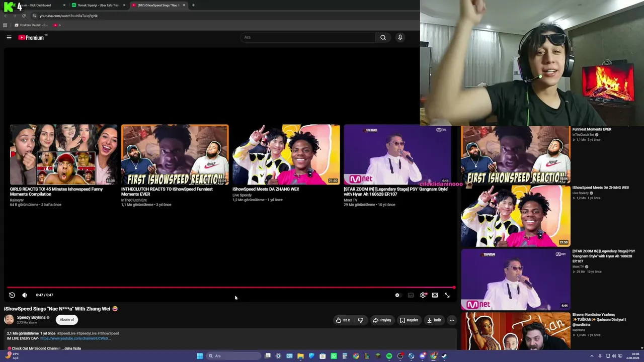Open a new browser tab
The width and height of the screenshot is (644, 362).
(x=193, y=5)
